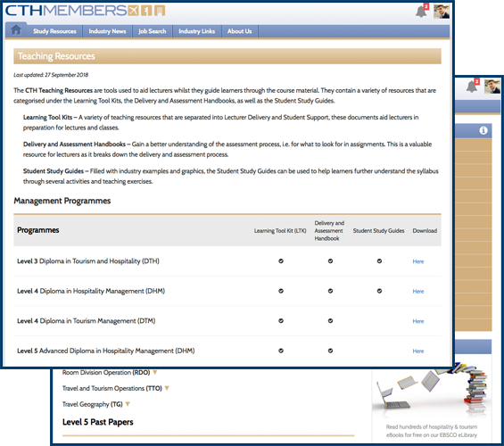
Task: Open user profile photo in front window
Action: coord(442,12)
